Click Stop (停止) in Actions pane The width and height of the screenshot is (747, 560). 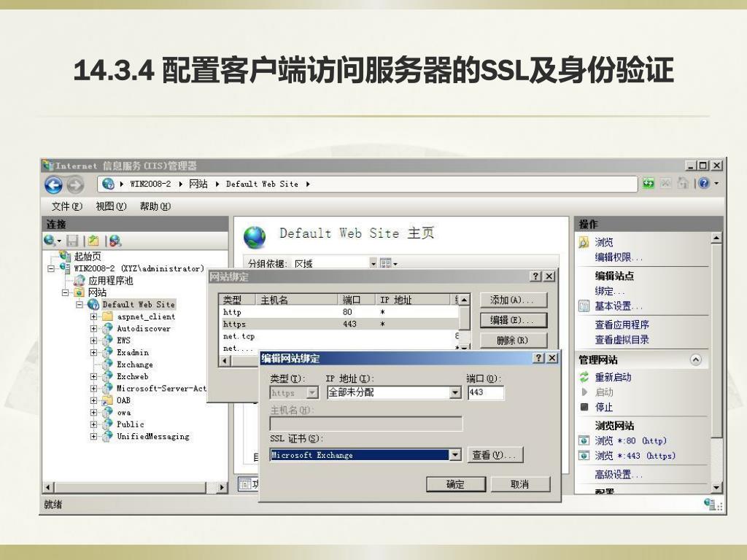(x=603, y=407)
